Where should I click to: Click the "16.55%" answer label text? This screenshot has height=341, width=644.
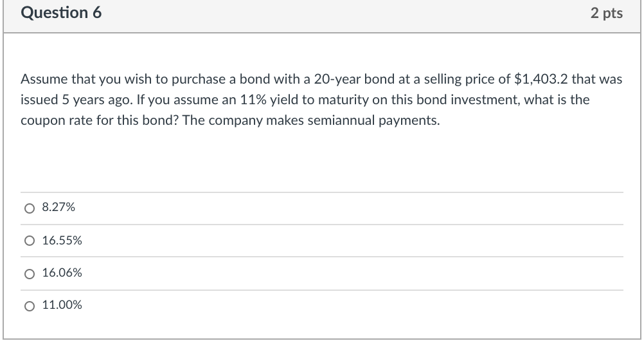62,241
